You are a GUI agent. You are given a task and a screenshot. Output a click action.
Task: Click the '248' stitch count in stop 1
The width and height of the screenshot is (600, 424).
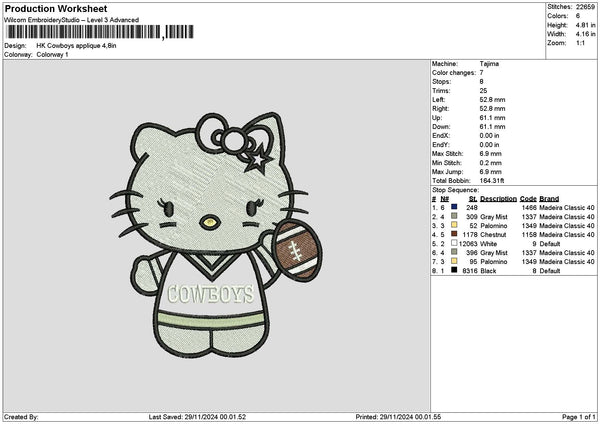(x=472, y=207)
